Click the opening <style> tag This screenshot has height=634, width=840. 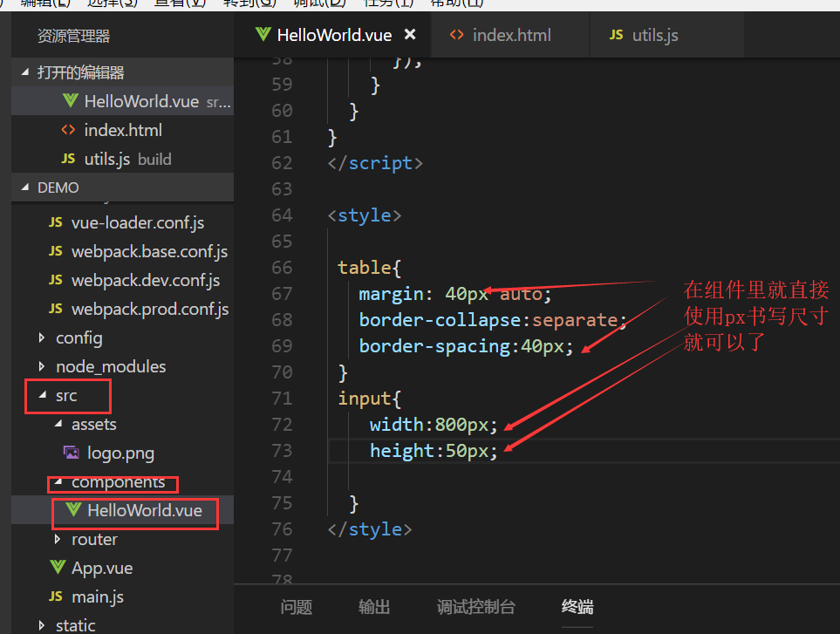(365, 215)
